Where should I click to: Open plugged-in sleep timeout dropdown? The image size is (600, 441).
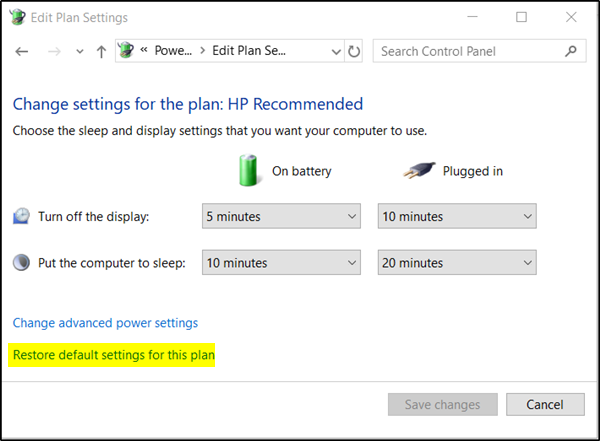click(x=457, y=263)
